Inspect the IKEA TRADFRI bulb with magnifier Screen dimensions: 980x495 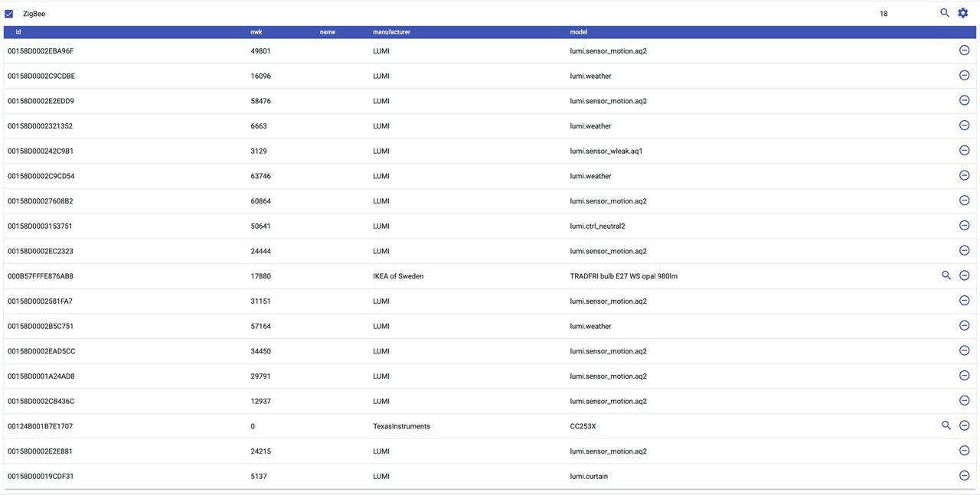click(x=946, y=275)
